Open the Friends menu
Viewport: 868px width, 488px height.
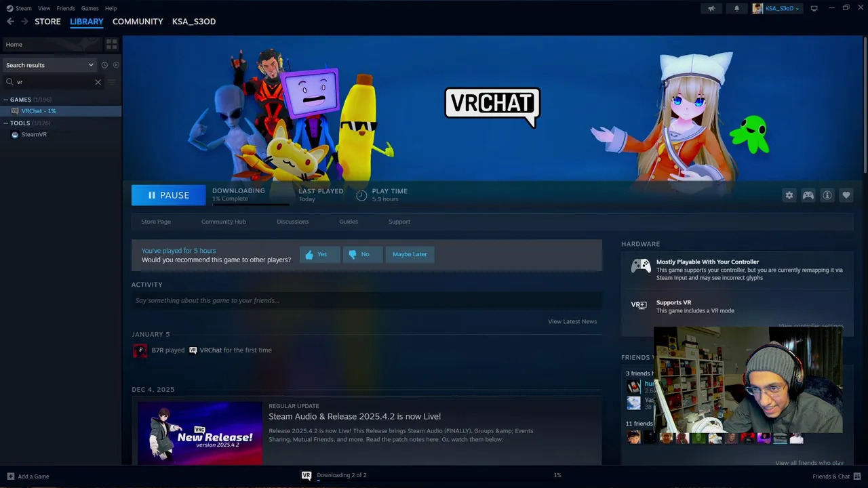[x=66, y=8]
